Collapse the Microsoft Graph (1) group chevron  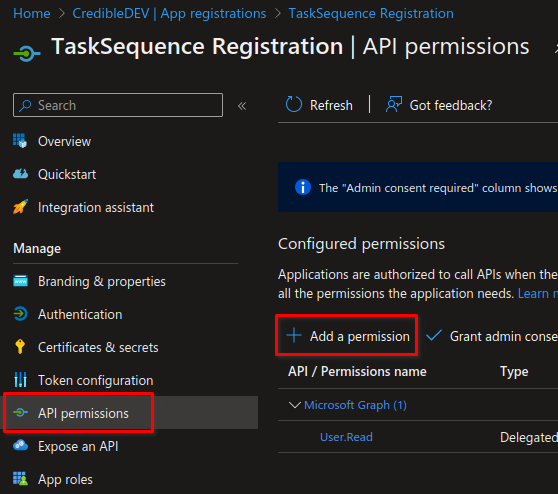(295, 405)
